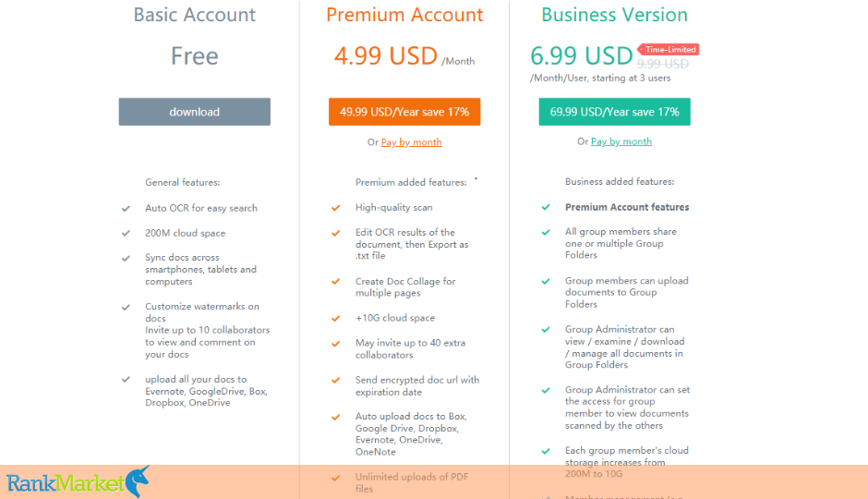Click green checkmark beside Group members can upload
Screen dimensions: 868x499
coord(546,281)
